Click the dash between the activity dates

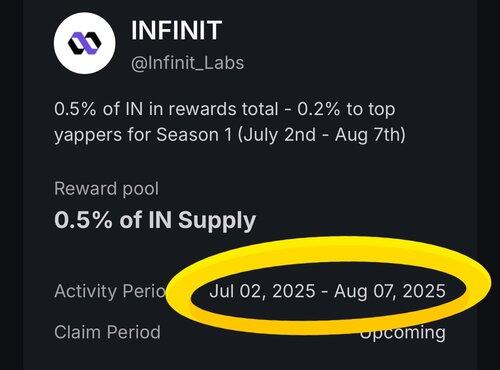point(324,292)
